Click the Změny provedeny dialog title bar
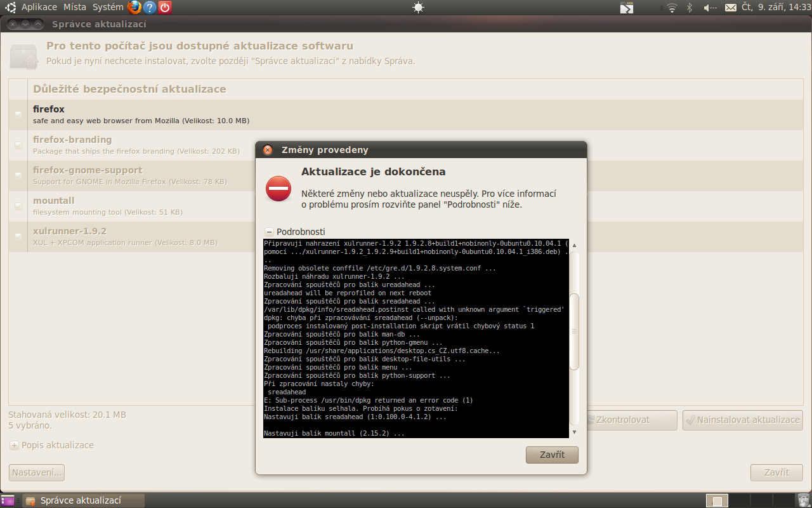The image size is (812, 508). coord(421,150)
